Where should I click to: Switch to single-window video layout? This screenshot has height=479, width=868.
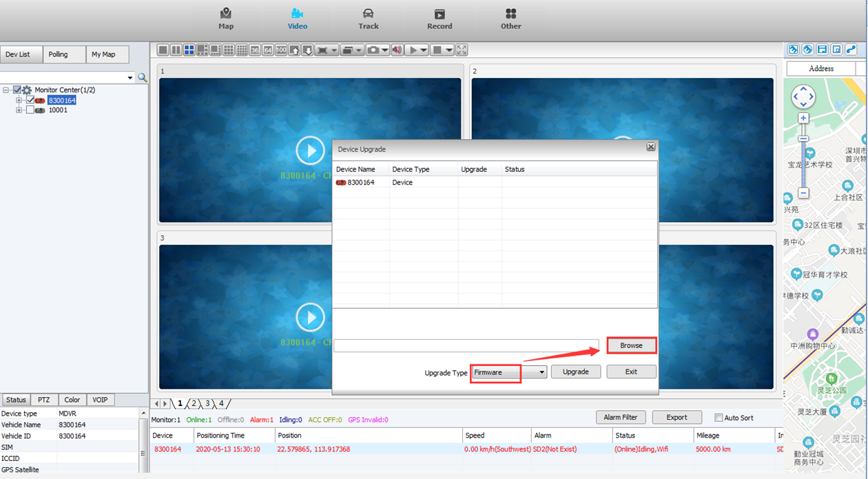163,50
